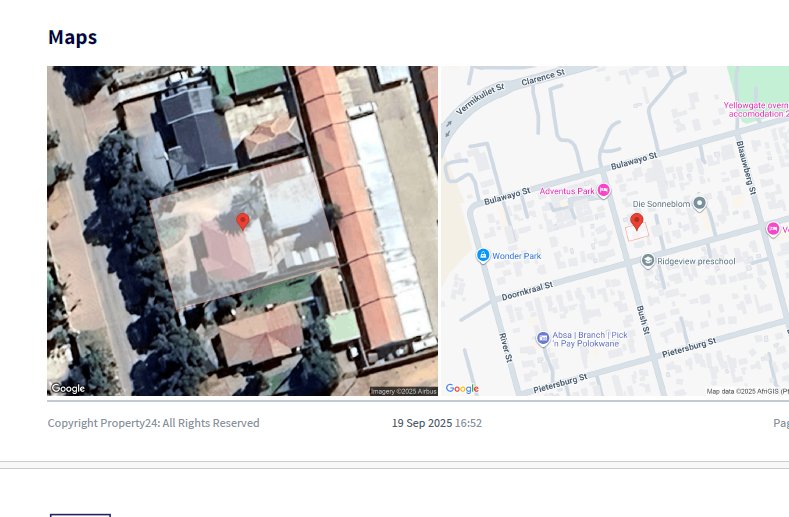Screen dimensions: 789x517
Task: Click the red location pin on the street map
Action: (637, 221)
